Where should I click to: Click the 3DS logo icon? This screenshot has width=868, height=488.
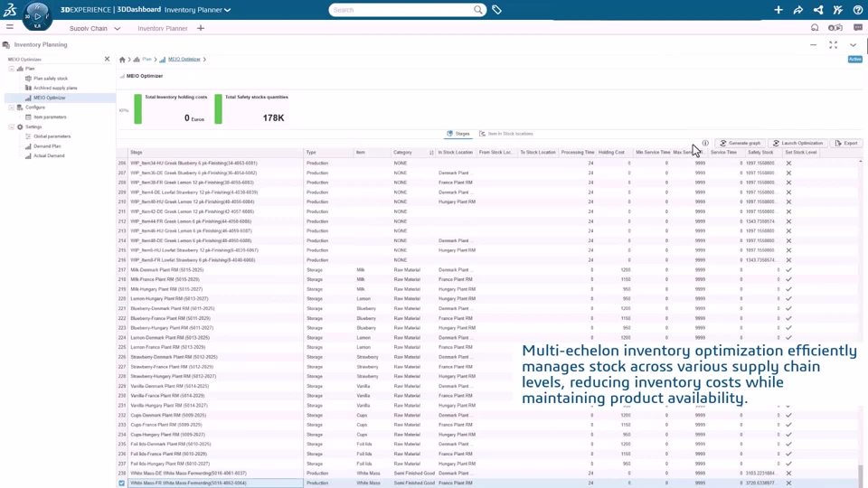[10, 9]
